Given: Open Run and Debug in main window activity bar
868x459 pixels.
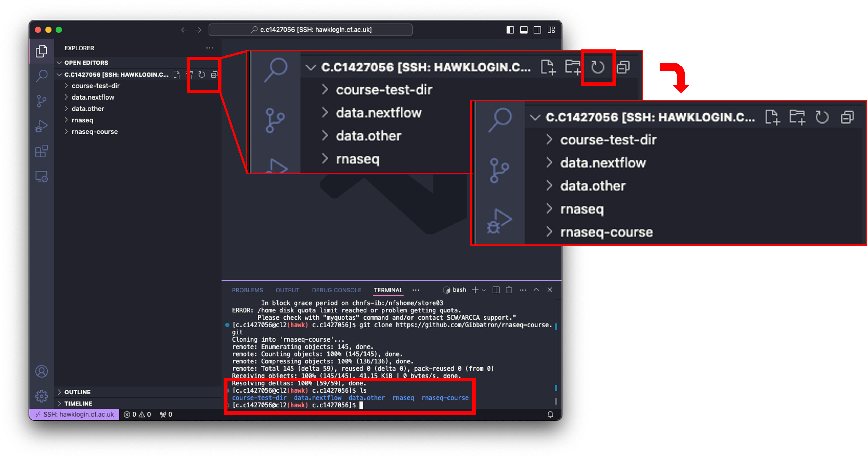Looking at the screenshot, I should click(x=42, y=126).
